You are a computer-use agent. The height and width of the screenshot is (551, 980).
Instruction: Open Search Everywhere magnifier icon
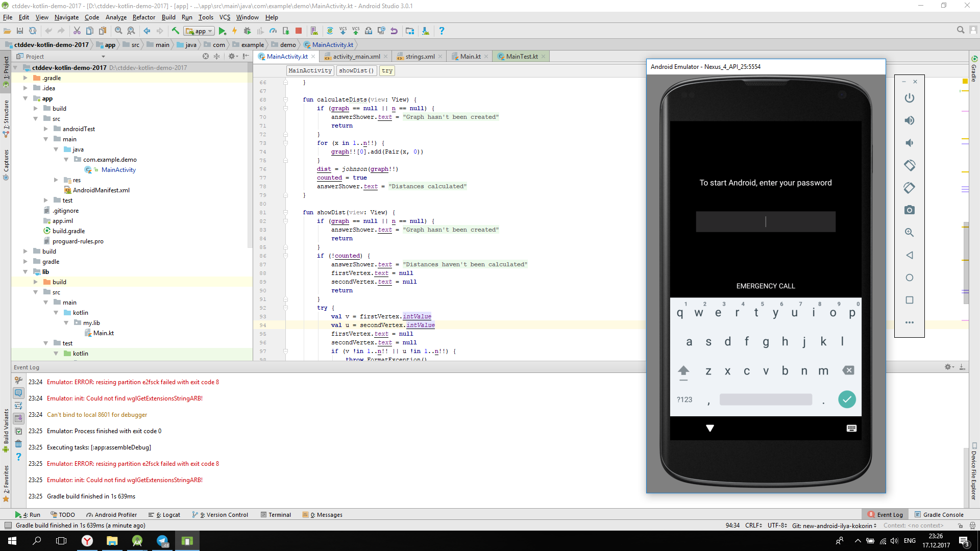(960, 31)
